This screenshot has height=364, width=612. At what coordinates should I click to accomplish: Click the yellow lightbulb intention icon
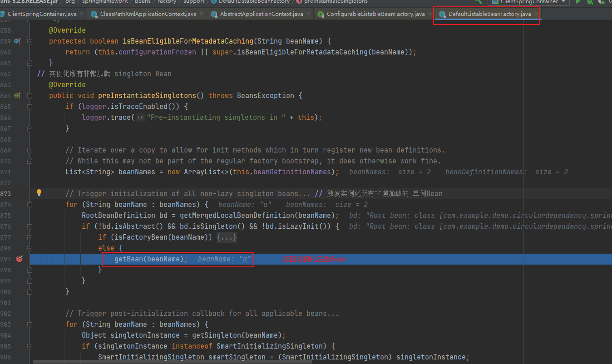[39, 192]
